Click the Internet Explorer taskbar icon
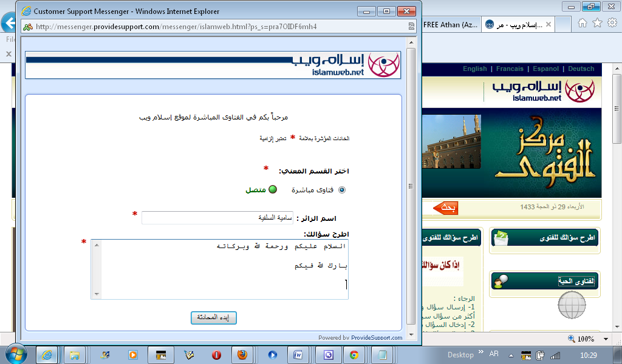Screen dimensions: 622x364 pos(47,355)
